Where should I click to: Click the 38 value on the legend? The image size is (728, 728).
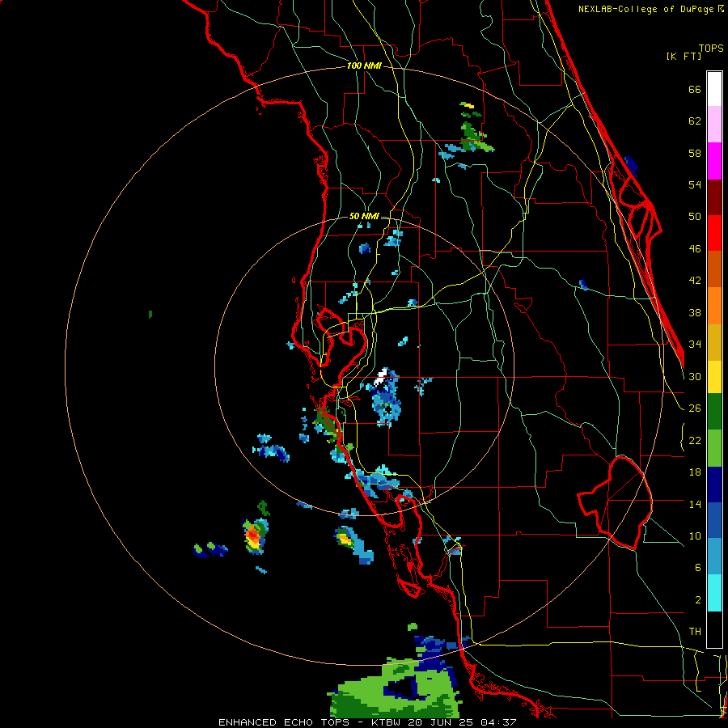pos(695,312)
